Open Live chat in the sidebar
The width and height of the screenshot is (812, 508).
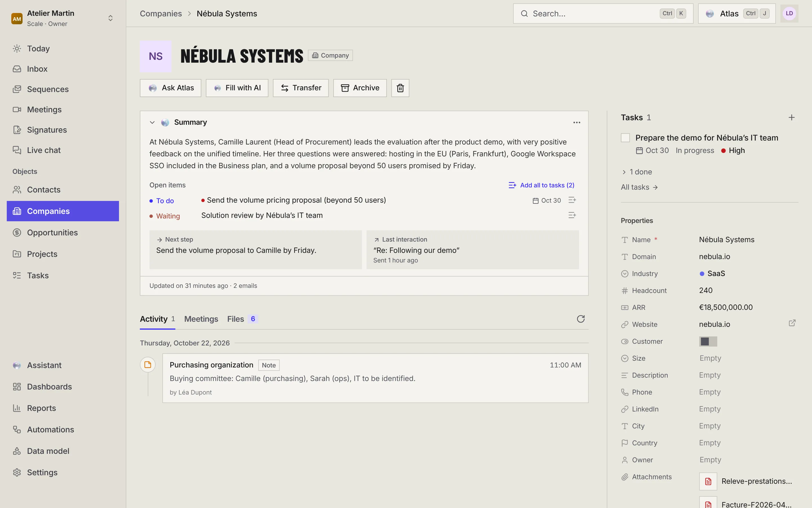coord(63,150)
